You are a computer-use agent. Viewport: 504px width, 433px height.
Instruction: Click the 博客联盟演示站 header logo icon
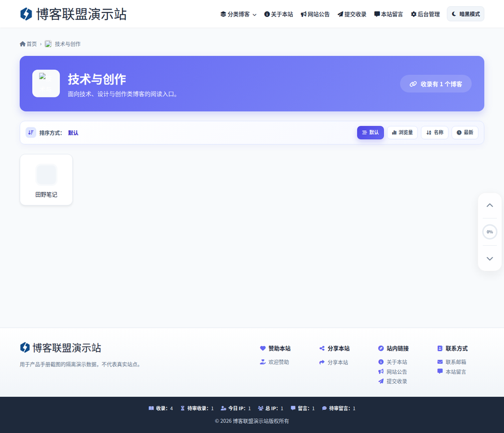[26, 14]
